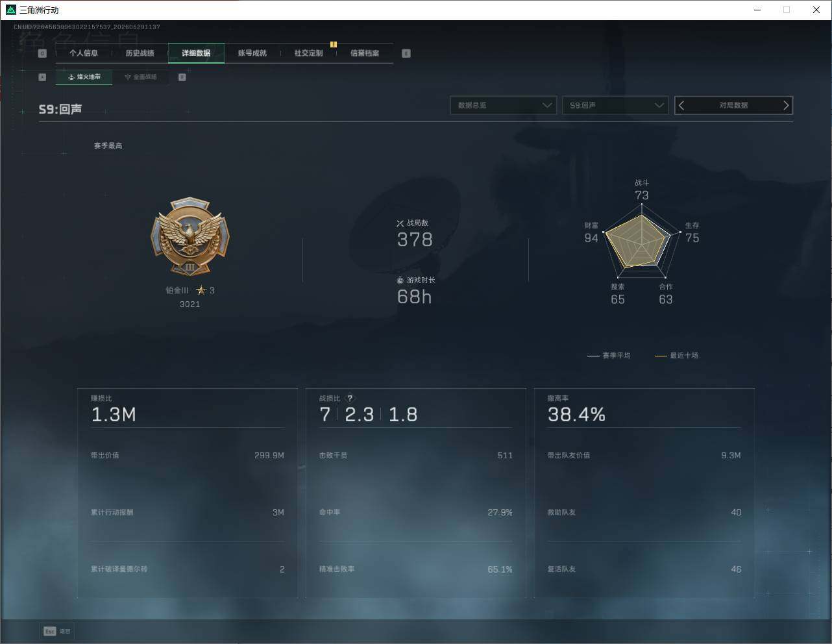Image resolution: width=832 pixels, height=644 pixels.
Task: Click the S9:回声 heading
Action: click(60, 109)
